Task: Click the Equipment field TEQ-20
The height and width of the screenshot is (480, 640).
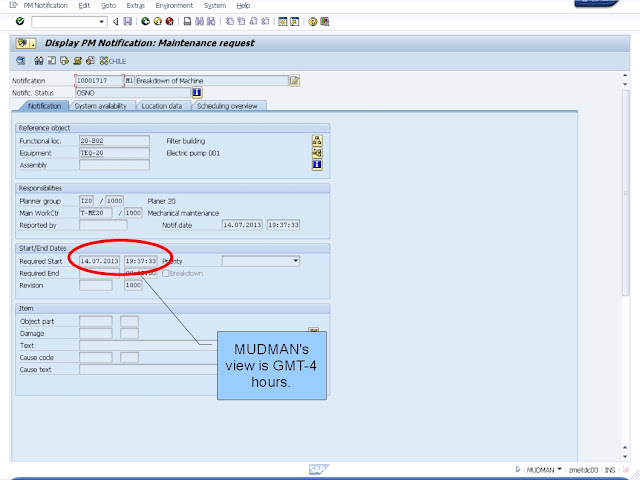Action: 114,153
